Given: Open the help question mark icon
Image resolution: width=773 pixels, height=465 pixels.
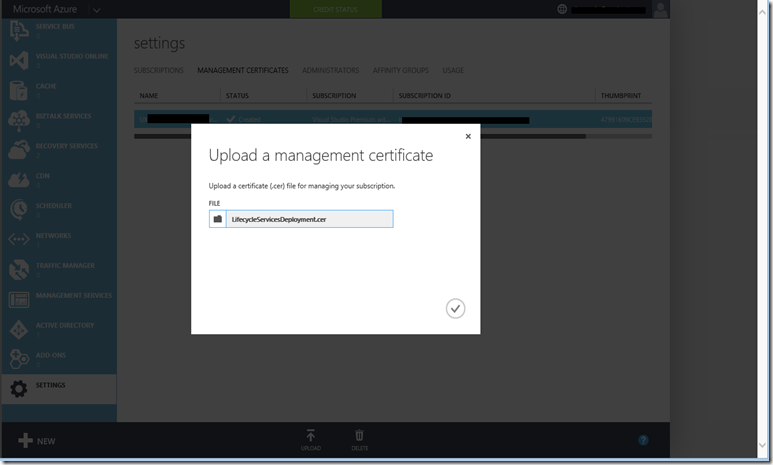Looking at the screenshot, I should 643,440.
